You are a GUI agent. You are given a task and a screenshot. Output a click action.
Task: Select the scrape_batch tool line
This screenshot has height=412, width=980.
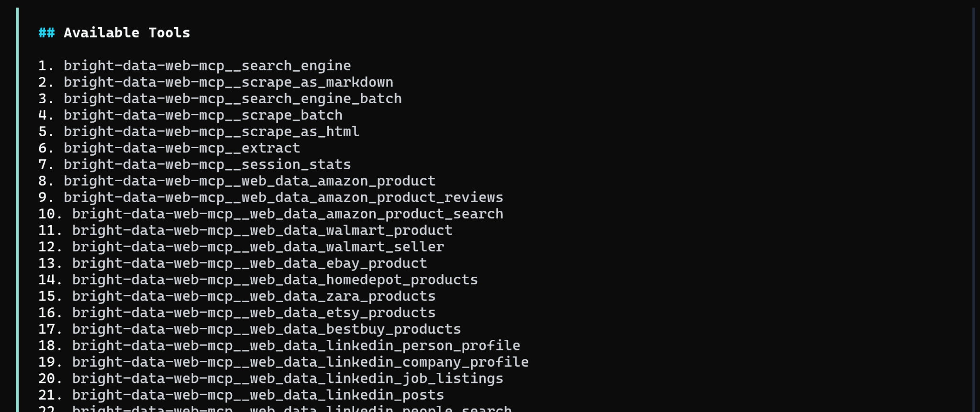tap(202, 115)
